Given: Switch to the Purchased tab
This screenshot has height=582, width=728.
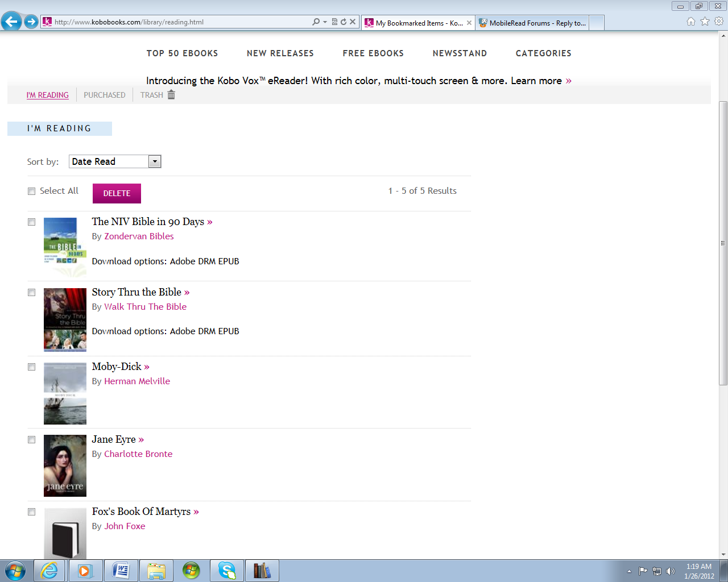Looking at the screenshot, I should (105, 95).
